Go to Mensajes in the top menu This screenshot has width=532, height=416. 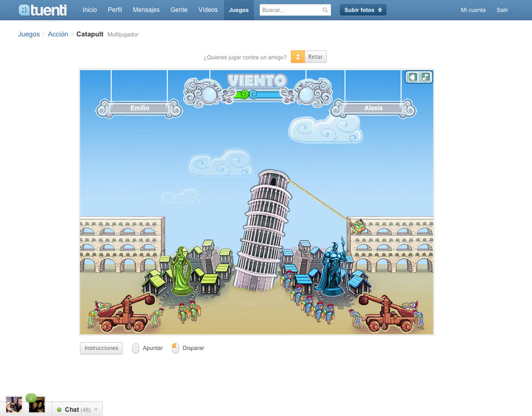(146, 10)
